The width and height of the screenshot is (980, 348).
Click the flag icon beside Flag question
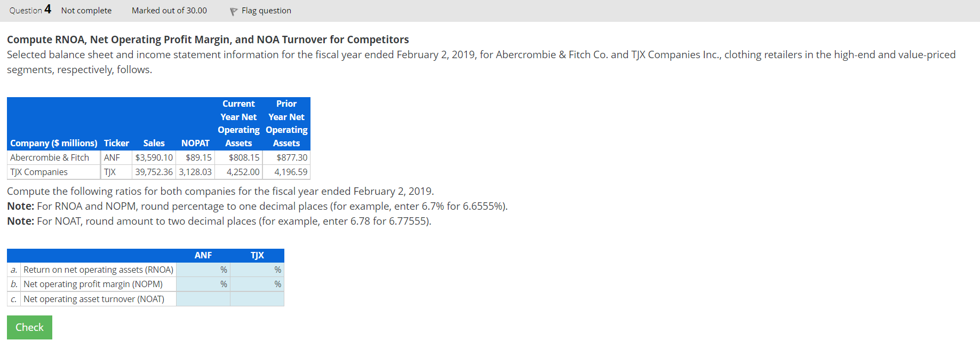pos(233,10)
